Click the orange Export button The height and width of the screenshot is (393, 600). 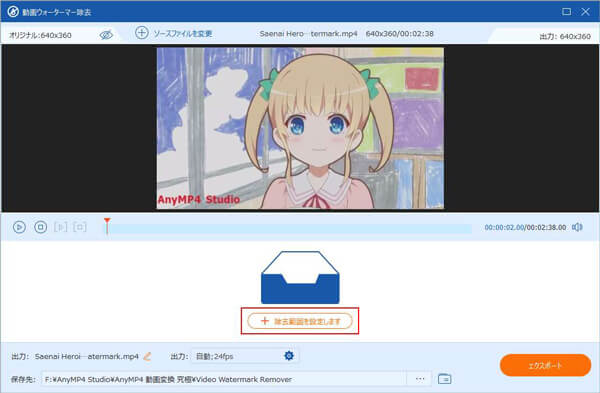[545, 365]
